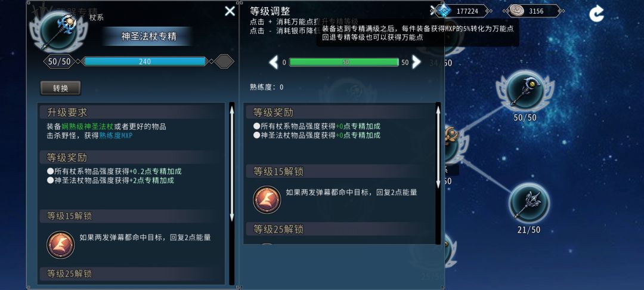Viewport: 644px width, 290px height.
Task: Click the Holy Staff mastery icon in header
Action: 58,31
